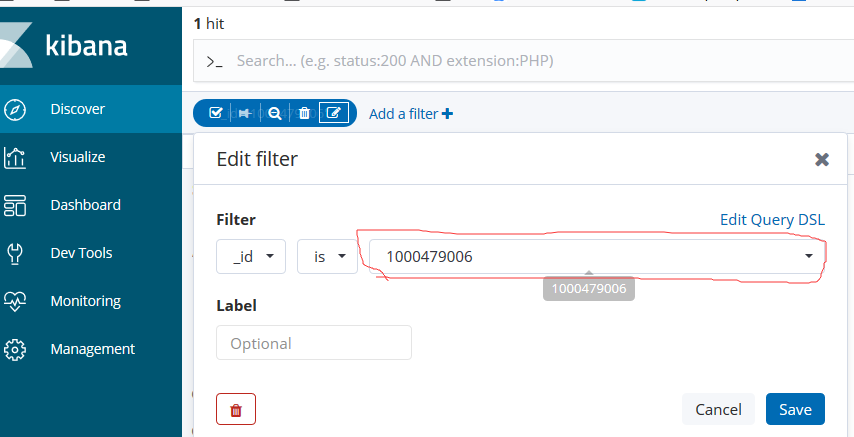Remove filter via pill trash icon
The height and width of the screenshot is (437, 854).
[x=304, y=114]
